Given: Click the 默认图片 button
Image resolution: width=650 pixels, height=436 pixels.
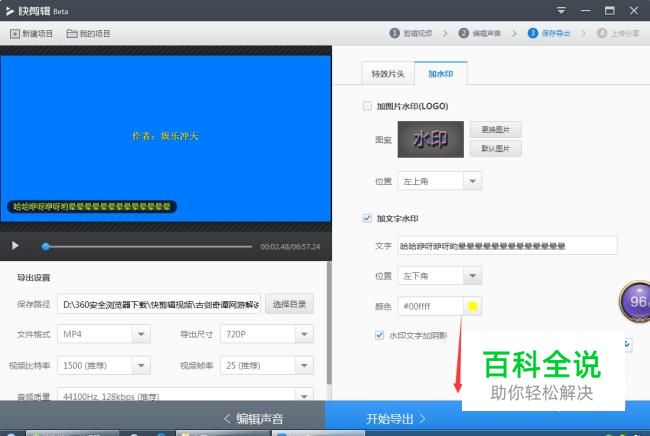Looking at the screenshot, I should (495, 148).
